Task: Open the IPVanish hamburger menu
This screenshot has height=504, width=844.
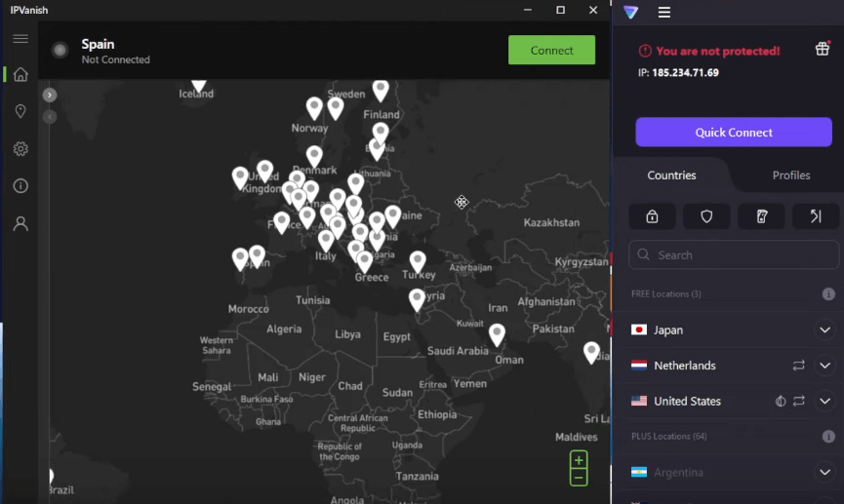Action: click(20, 39)
